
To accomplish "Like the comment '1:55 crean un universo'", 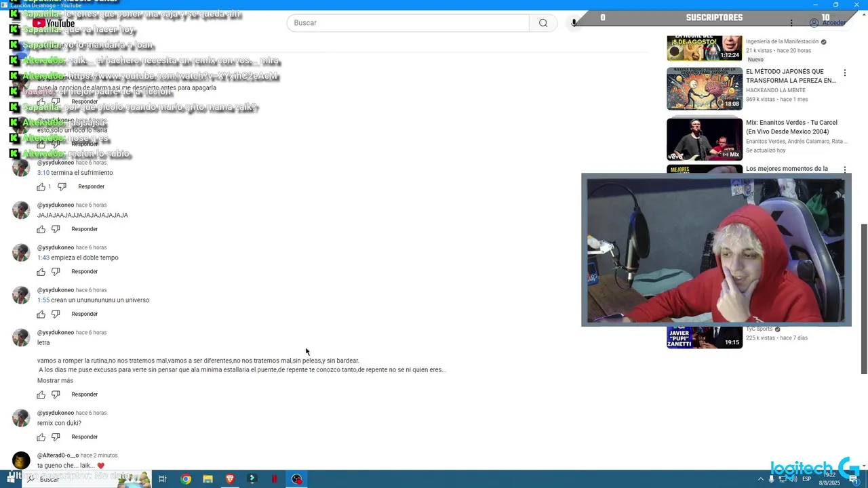I will click(x=41, y=314).
